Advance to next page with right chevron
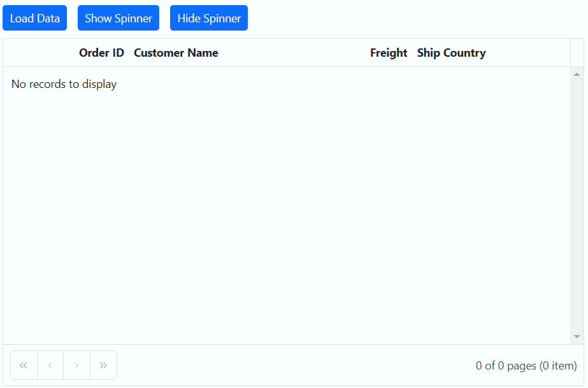 (76, 365)
